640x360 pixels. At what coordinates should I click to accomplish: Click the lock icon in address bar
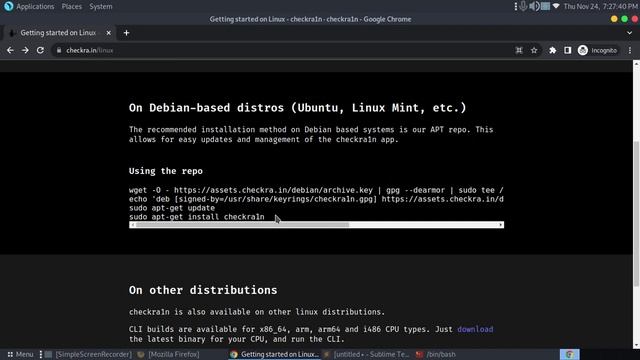point(59,50)
